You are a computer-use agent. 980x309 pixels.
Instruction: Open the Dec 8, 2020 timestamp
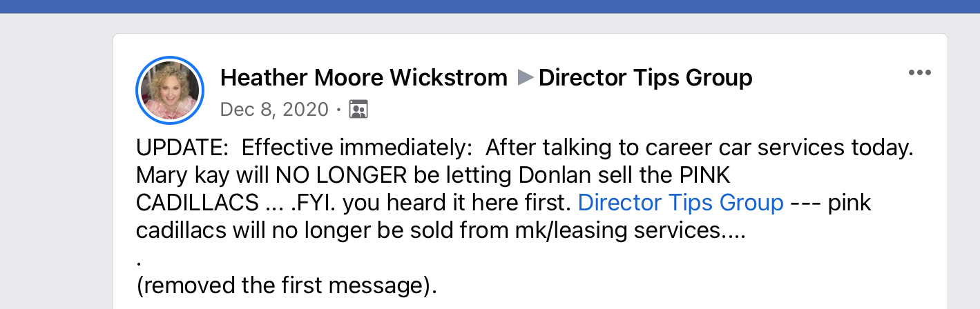tap(274, 110)
